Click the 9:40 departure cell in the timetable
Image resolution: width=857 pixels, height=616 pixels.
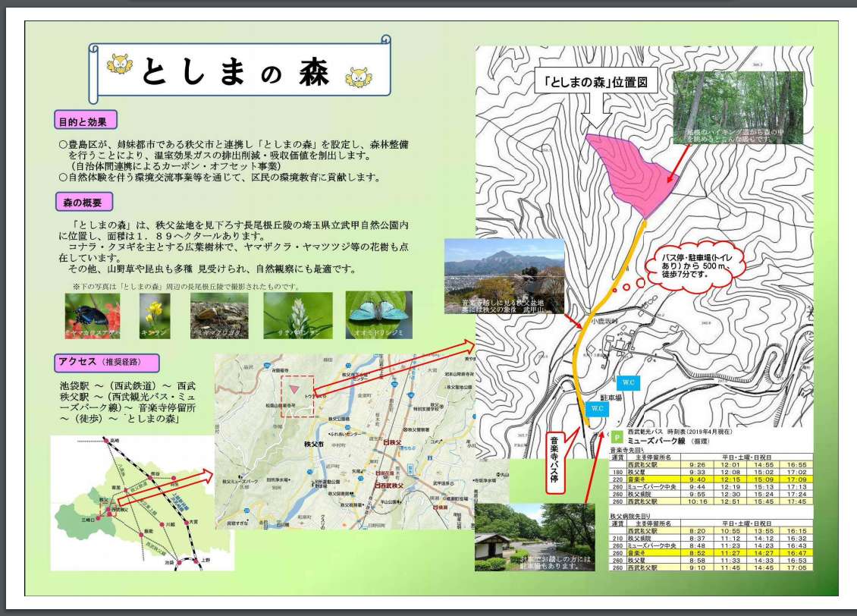(697, 479)
